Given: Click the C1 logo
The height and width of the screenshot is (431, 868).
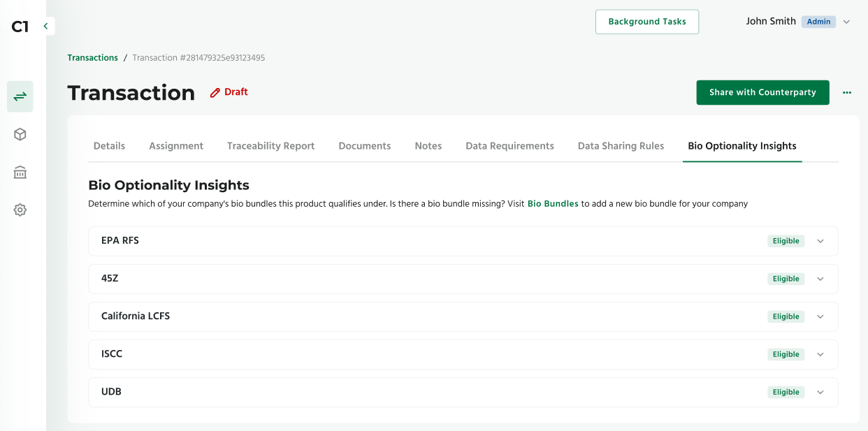Looking at the screenshot, I should pyautogui.click(x=20, y=27).
